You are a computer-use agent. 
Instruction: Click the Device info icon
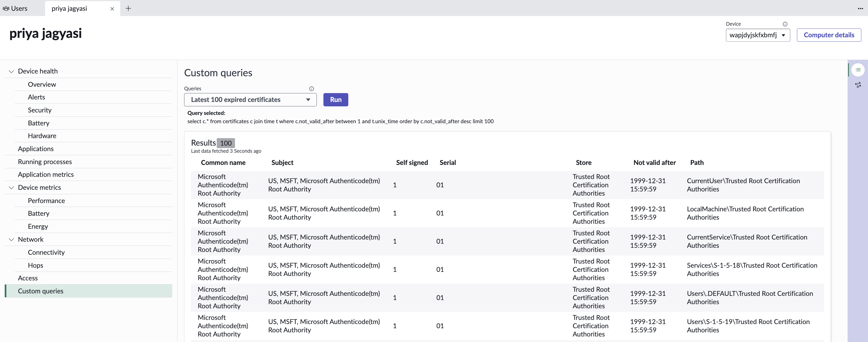click(785, 24)
